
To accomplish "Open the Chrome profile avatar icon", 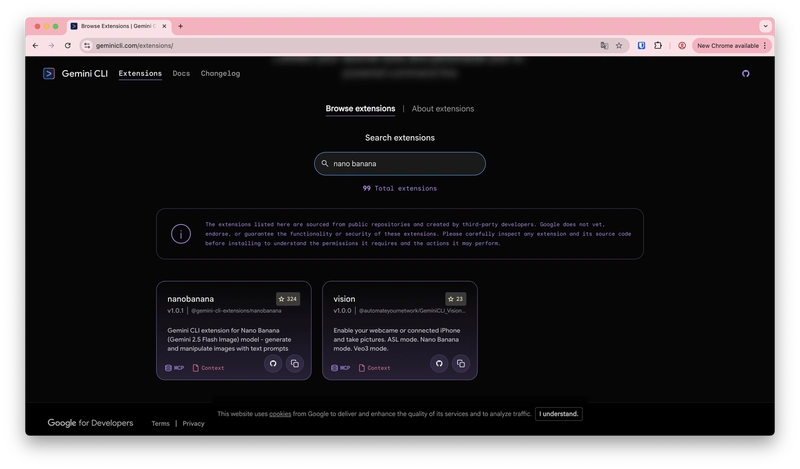I will click(682, 45).
